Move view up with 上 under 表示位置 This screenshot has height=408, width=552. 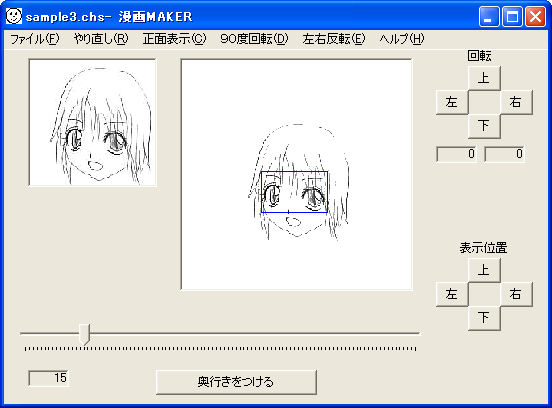click(x=484, y=270)
